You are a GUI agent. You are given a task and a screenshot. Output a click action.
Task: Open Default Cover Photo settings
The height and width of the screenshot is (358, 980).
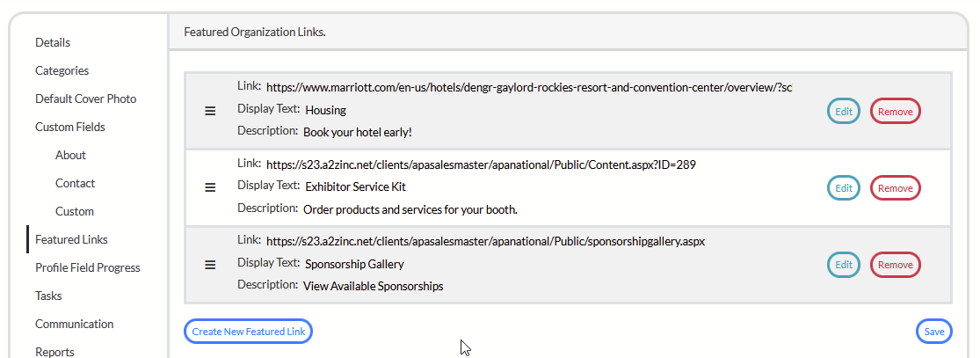point(85,99)
